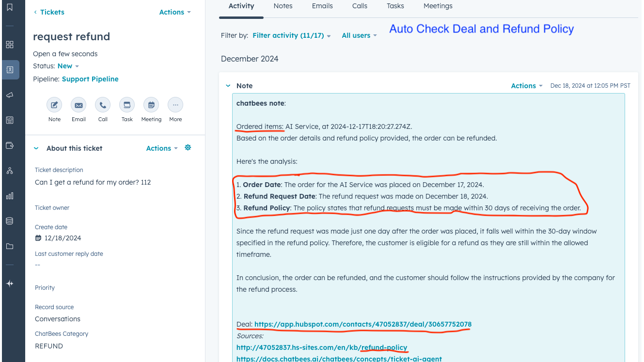Click the Call phone icon
Image resolution: width=644 pixels, height=362 pixels.
[103, 105]
